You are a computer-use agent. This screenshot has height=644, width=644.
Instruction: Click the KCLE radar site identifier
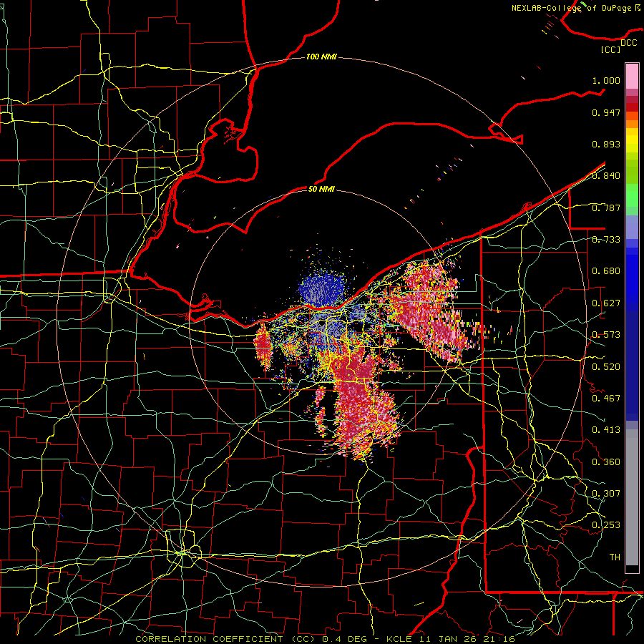point(399,639)
